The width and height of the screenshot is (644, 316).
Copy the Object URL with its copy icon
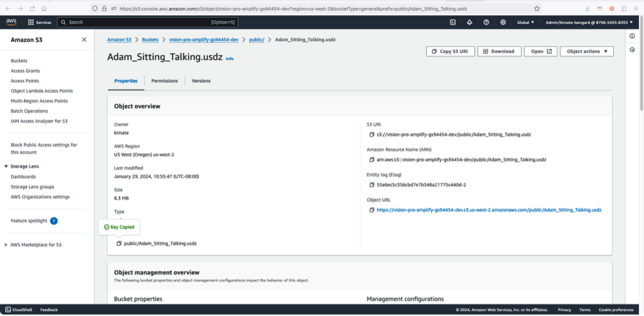click(372, 210)
